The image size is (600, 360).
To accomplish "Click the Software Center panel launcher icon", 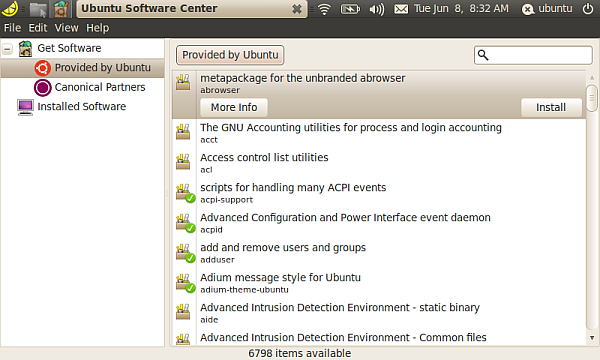I will pyautogui.click(x=61, y=9).
